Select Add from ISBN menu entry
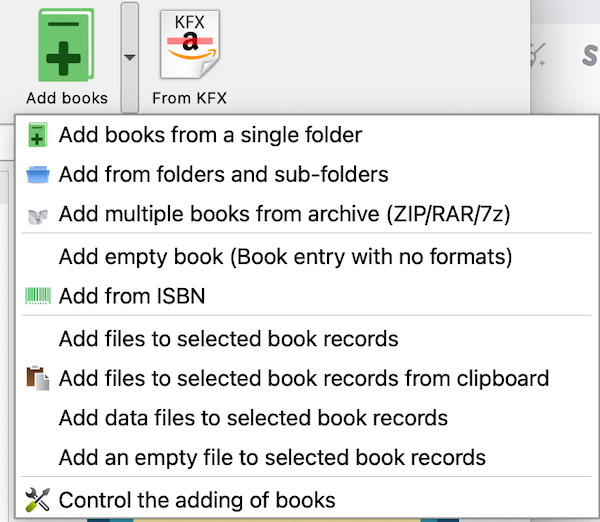The width and height of the screenshot is (600, 522). [132, 296]
